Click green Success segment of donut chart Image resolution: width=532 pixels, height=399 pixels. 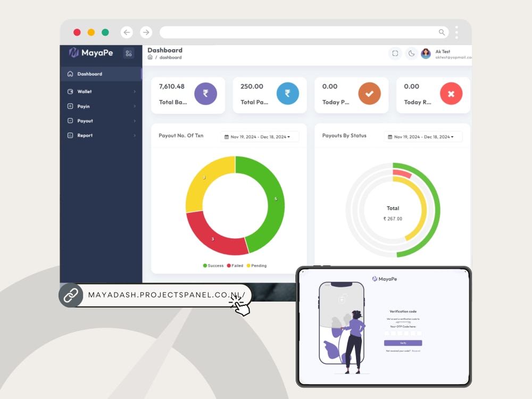click(276, 198)
